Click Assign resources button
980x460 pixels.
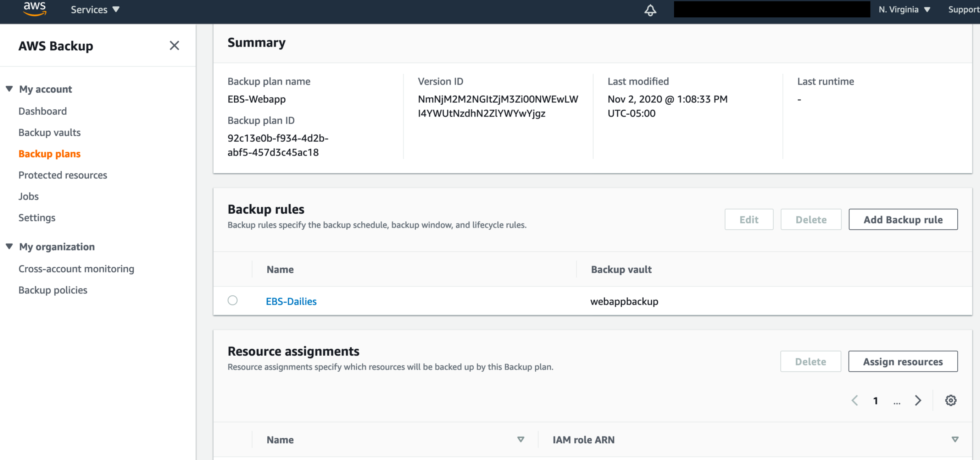(x=903, y=361)
